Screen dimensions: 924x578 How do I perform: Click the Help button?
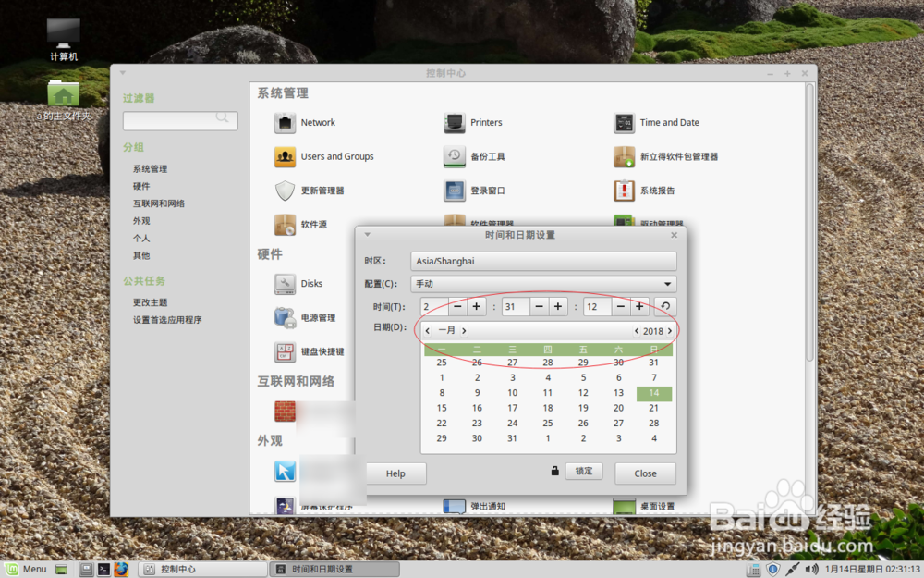(x=395, y=473)
